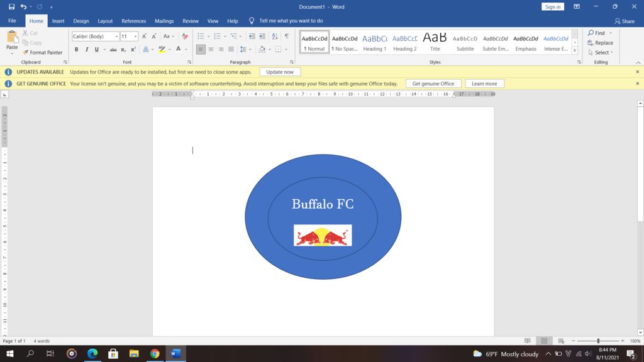644x362 pixels.
Task: Zoom in with the plus icon
Action: (623, 341)
